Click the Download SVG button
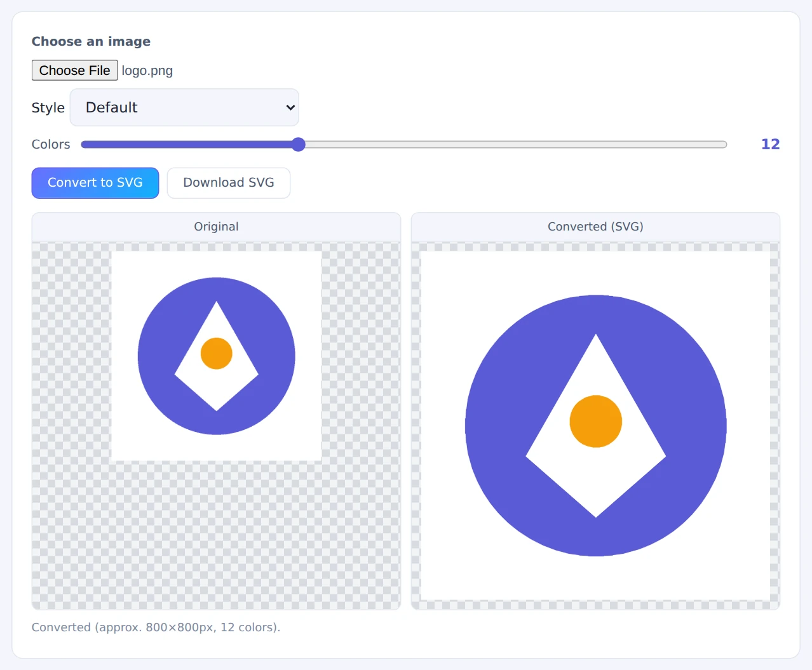 (229, 183)
